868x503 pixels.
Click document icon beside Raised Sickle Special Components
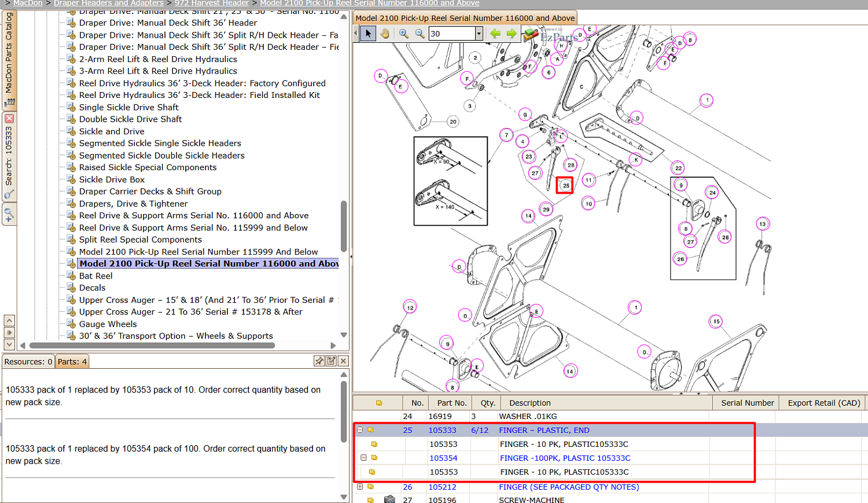click(x=71, y=167)
